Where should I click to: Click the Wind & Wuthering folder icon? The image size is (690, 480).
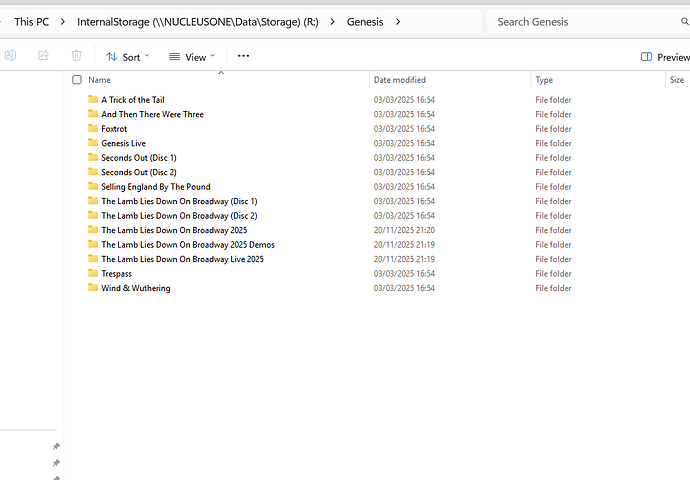(x=93, y=288)
